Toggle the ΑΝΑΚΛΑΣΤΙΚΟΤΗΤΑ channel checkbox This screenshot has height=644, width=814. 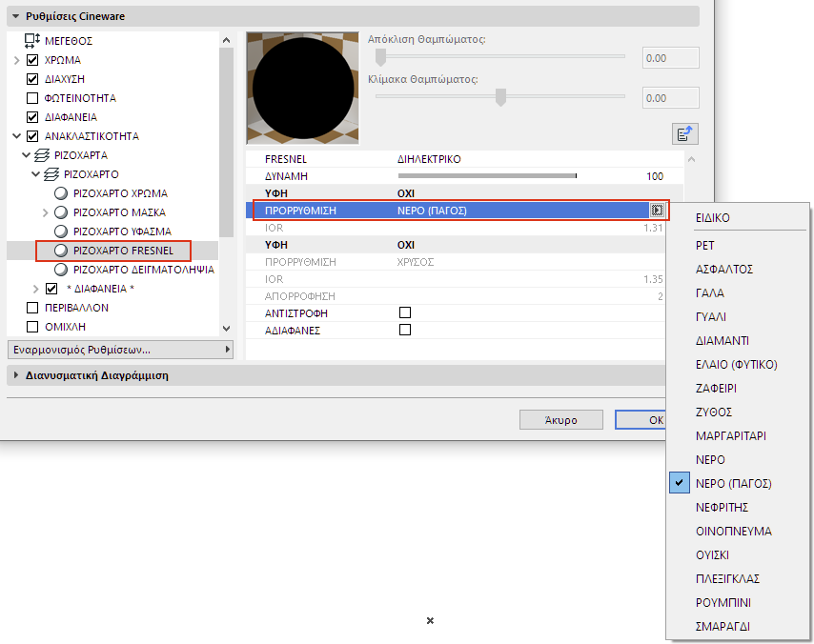pyautogui.click(x=32, y=136)
